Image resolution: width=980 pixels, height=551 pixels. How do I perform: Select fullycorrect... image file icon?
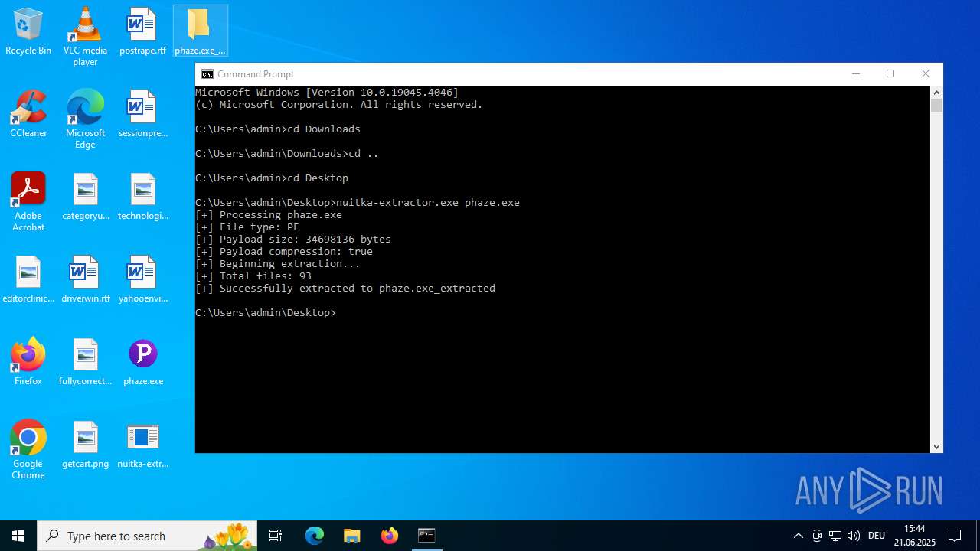point(85,363)
